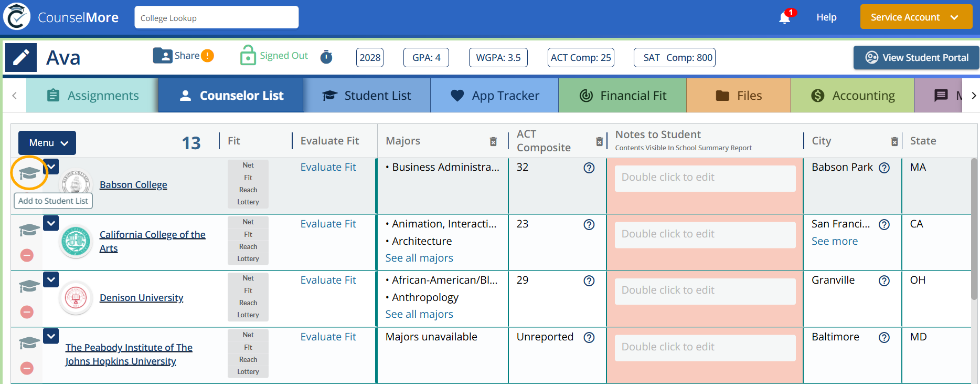Image resolution: width=980 pixels, height=384 pixels.
Task: Select Reach fit option for Babson College
Action: (248, 190)
